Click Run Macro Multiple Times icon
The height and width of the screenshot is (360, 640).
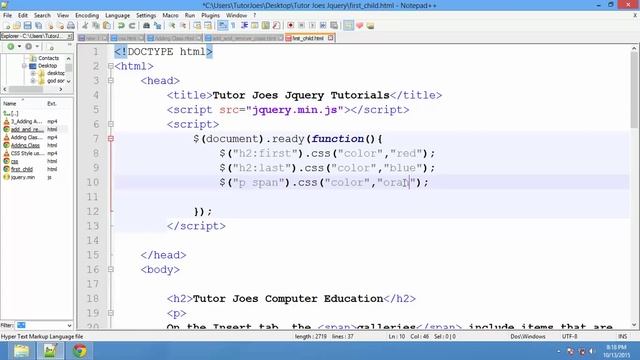(x=323, y=26)
